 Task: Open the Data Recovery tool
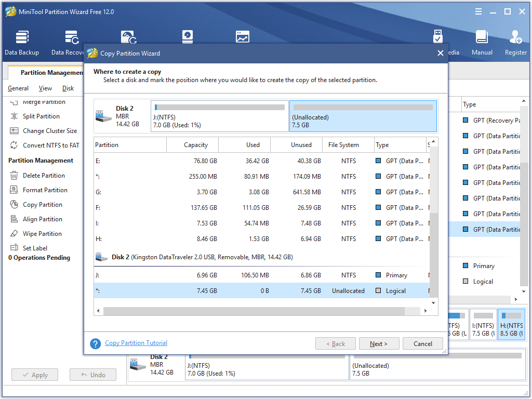tap(68, 43)
